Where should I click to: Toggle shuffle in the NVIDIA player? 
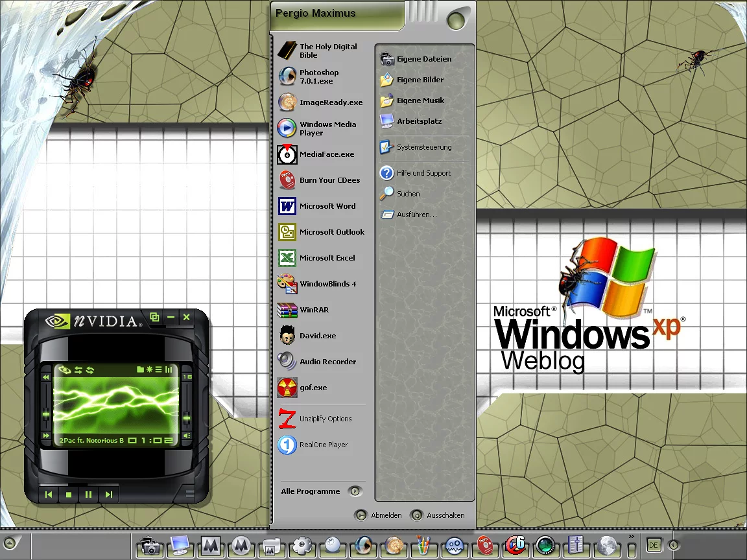point(78,370)
